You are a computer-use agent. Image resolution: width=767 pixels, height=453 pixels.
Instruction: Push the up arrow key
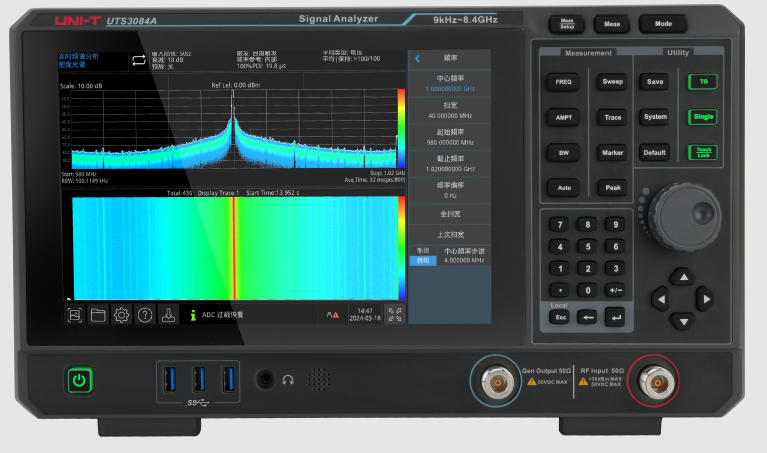pos(683,277)
